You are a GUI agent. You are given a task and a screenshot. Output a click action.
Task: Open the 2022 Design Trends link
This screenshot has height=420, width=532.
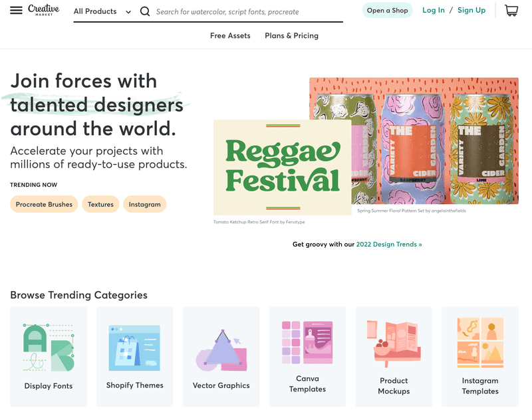(389, 245)
